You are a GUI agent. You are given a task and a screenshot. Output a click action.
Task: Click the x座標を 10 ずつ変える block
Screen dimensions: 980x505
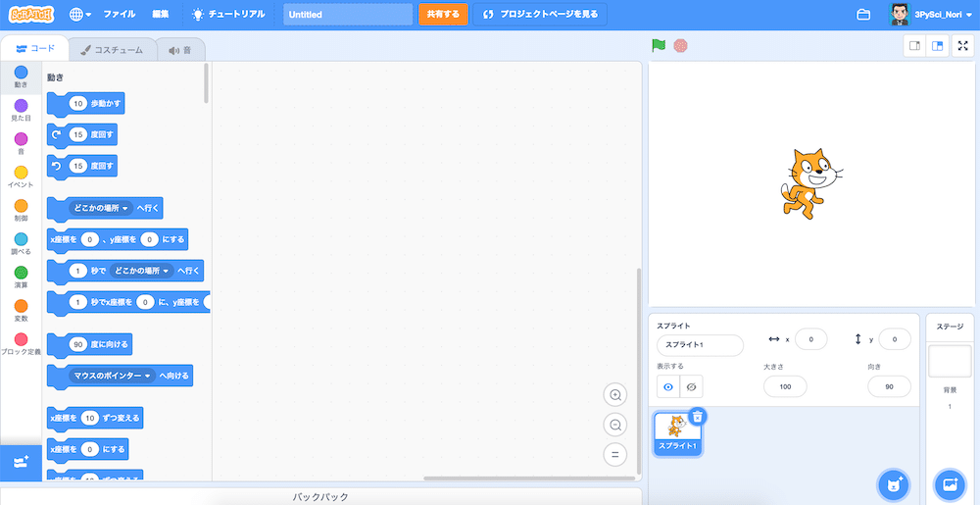(95, 418)
